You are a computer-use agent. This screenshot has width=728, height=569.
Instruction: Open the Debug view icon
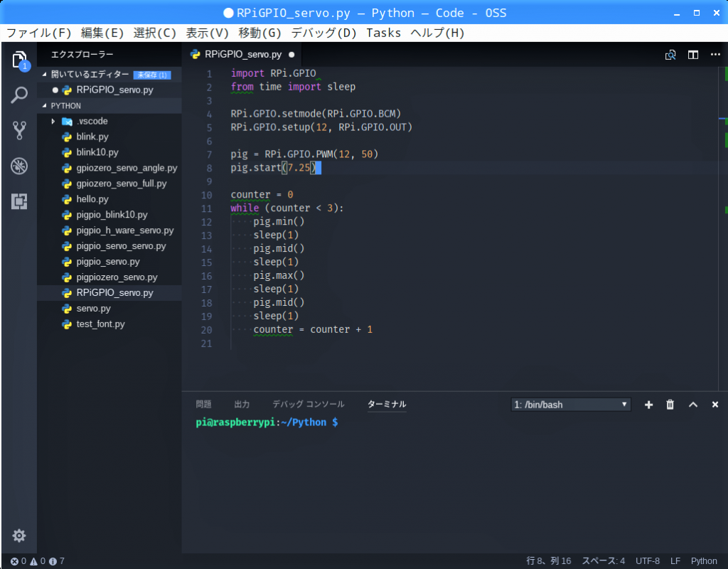click(x=19, y=166)
